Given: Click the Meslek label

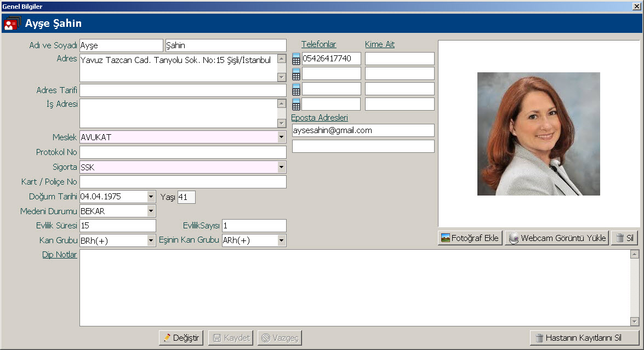Looking at the screenshot, I should click(x=65, y=137).
